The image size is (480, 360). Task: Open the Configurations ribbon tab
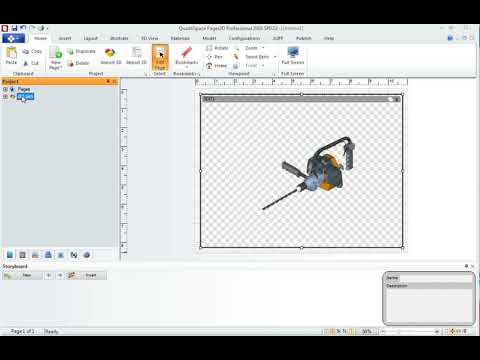(x=244, y=38)
